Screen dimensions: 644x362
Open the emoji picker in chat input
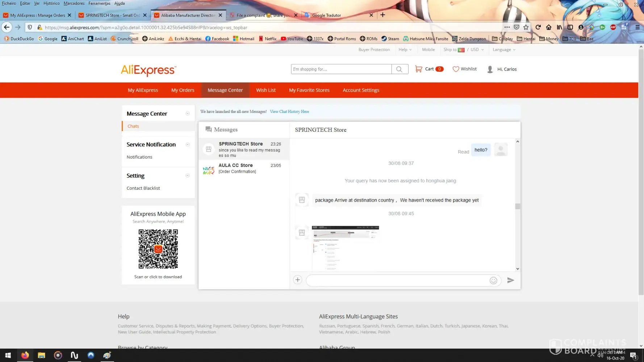coord(493,281)
